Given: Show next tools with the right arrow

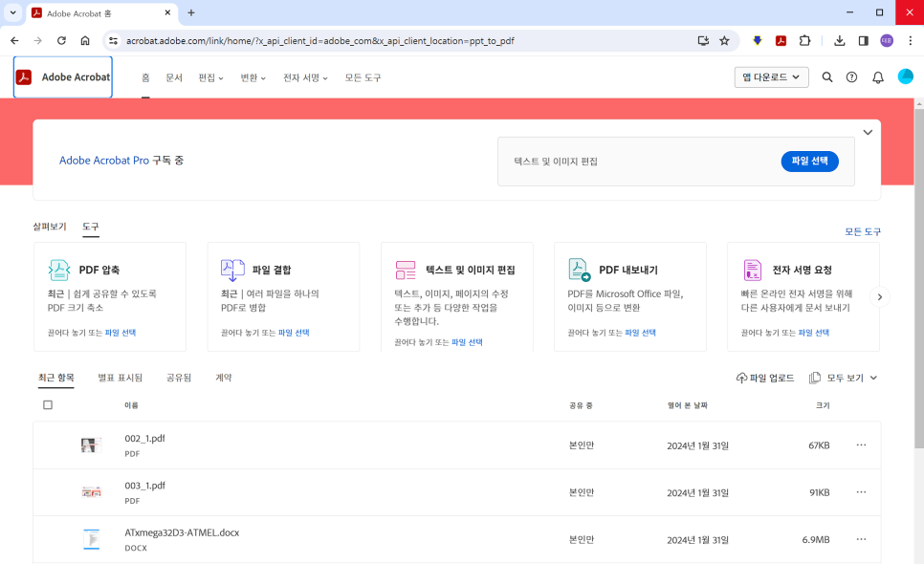Looking at the screenshot, I should point(880,296).
